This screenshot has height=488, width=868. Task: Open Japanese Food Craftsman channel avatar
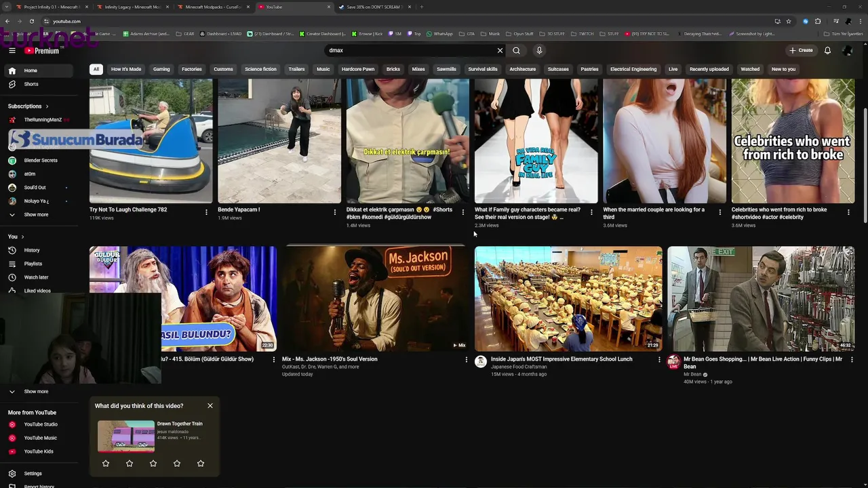point(481,362)
